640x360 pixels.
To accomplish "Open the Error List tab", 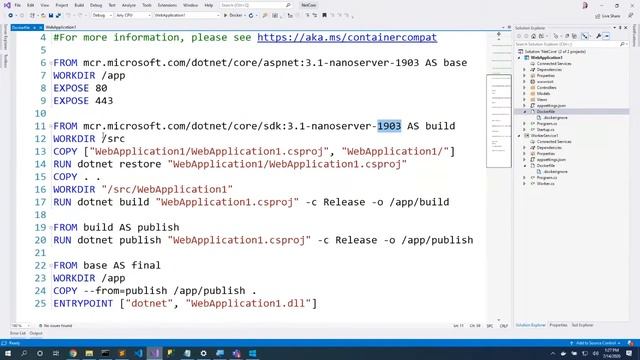I will [x=18, y=333].
